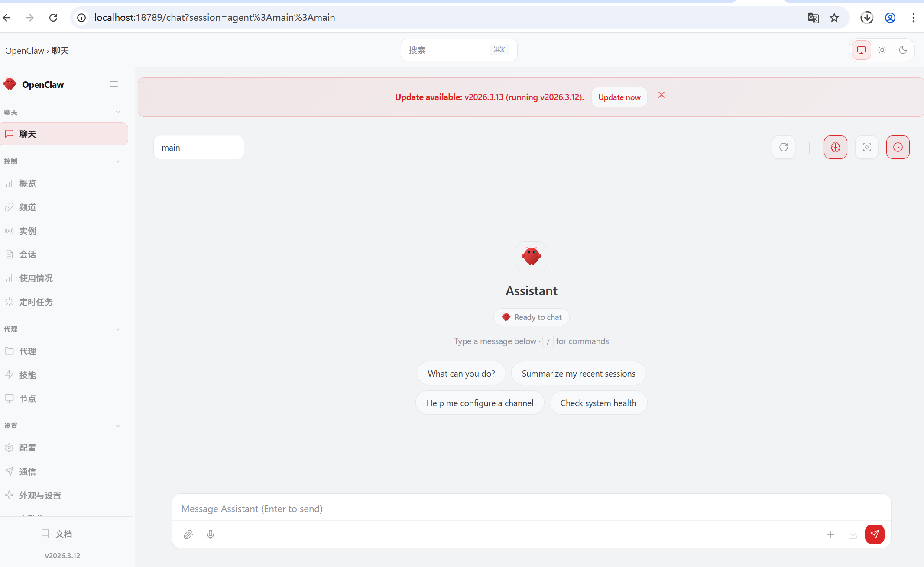Click the refresh chat icon beside the brain toggle
This screenshot has height=567, width=924.
[x=783, y=147]
